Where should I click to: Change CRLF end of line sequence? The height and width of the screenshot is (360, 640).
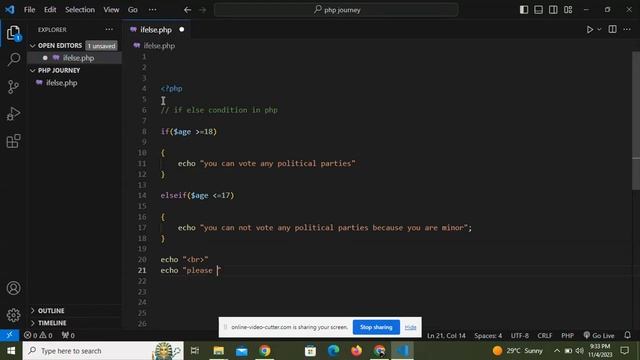(544, 336)
